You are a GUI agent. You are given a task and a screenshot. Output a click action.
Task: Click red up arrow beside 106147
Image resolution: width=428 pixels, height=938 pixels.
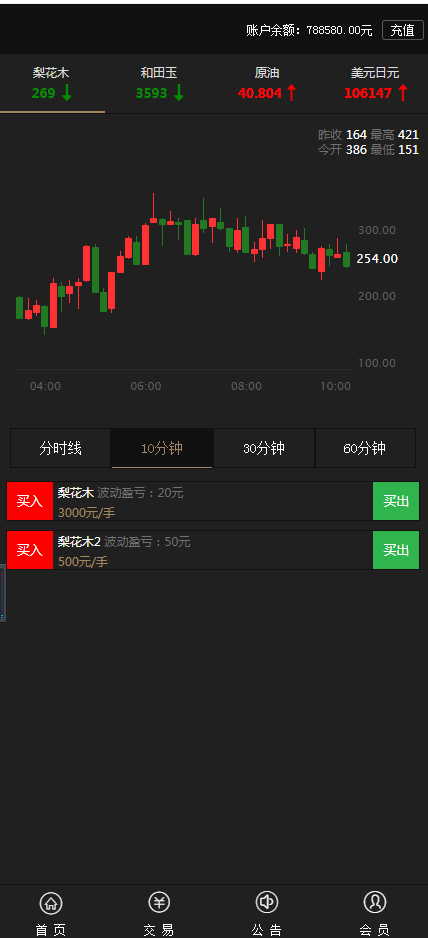click(x=402, y=93)
